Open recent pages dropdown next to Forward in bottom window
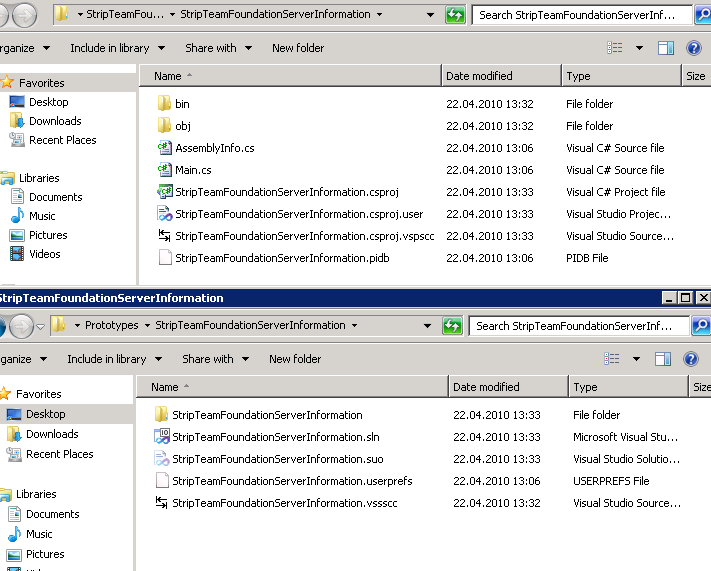This screenshot has height=571, width=711. 40,326
